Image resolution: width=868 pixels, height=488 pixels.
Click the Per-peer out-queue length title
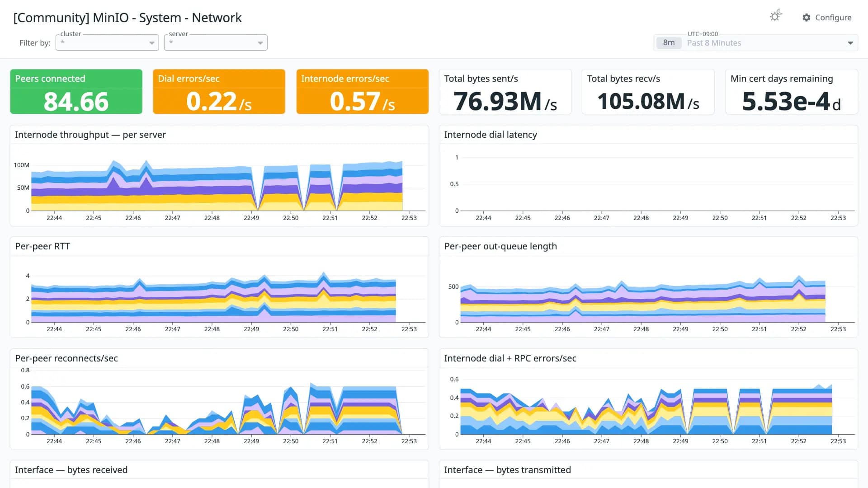point(500,246)
